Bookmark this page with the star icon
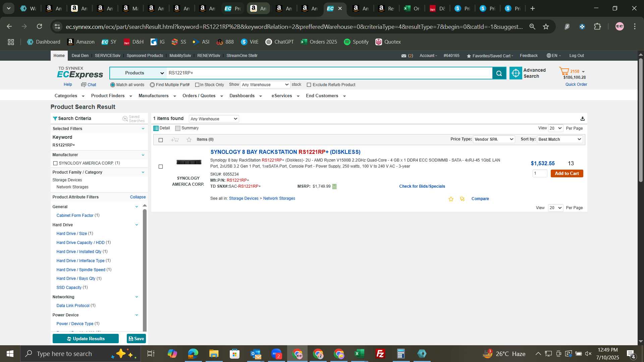Image resolution: width=644 pixels, height=362 pixels. 546,26
